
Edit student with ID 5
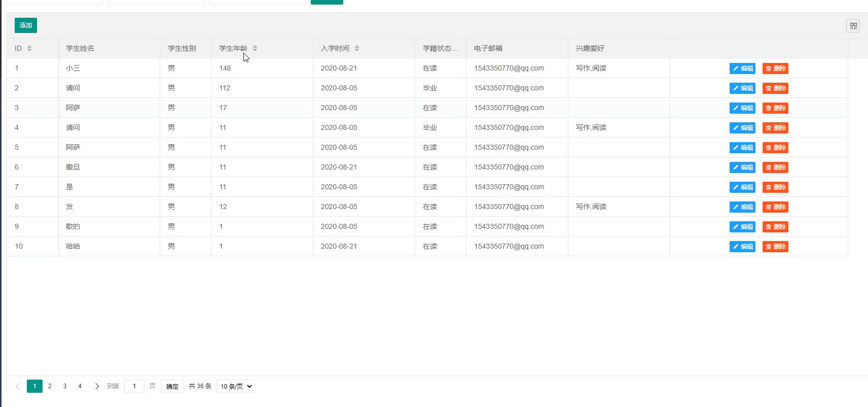pos(742,148)
